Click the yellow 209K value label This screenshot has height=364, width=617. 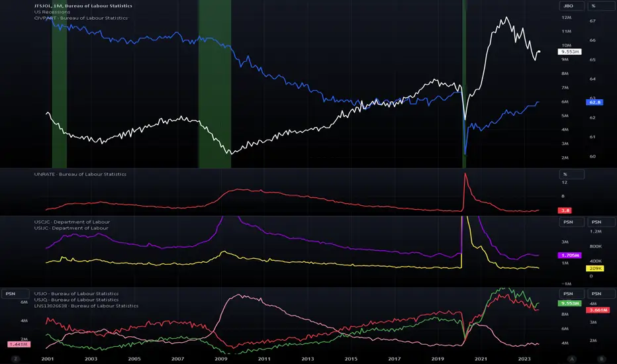pyautogui.click(x=595, y=269)
